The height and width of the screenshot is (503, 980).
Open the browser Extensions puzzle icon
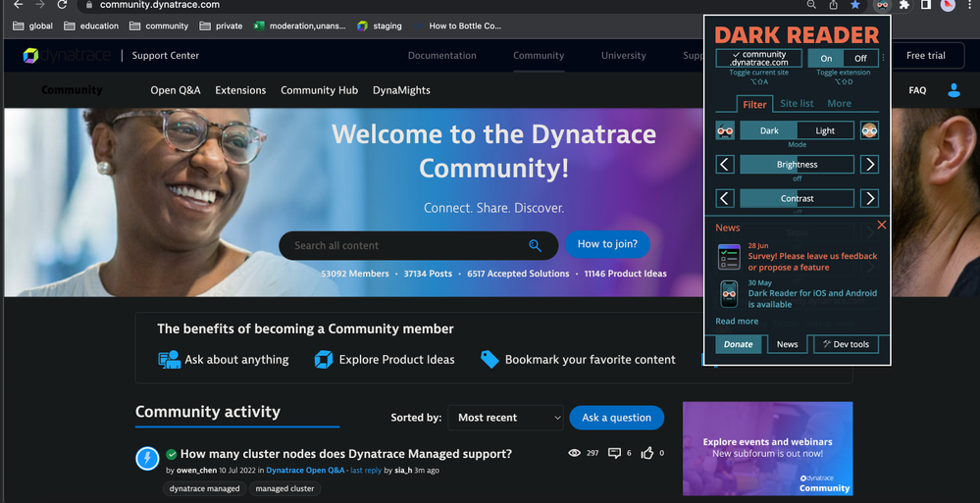point(903,5)
